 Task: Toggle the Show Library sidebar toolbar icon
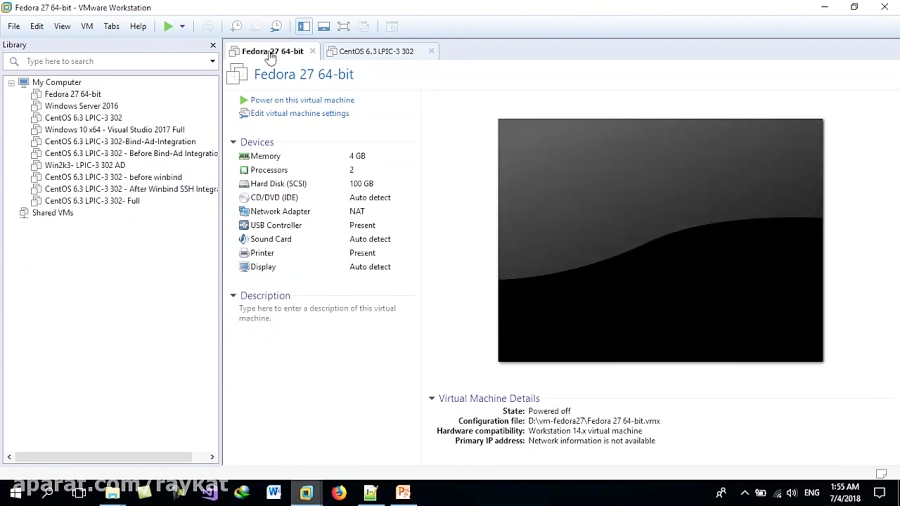click(304, 26)
